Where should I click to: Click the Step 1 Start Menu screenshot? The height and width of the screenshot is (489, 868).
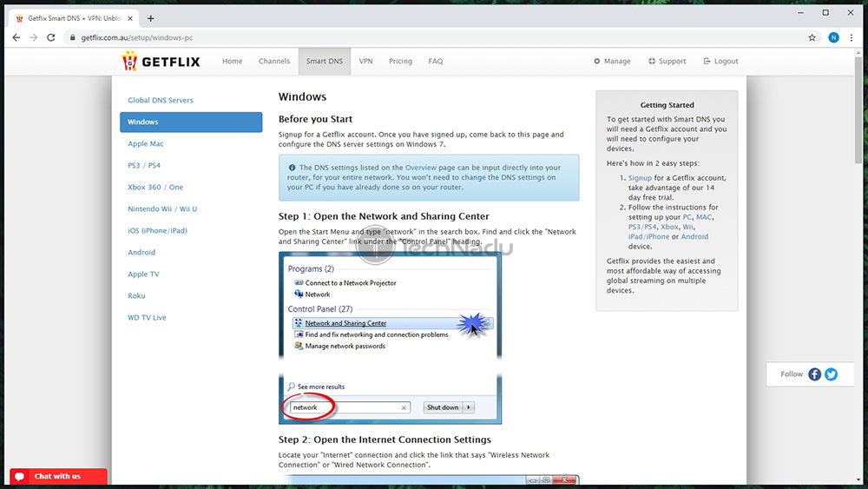[391, 339]
